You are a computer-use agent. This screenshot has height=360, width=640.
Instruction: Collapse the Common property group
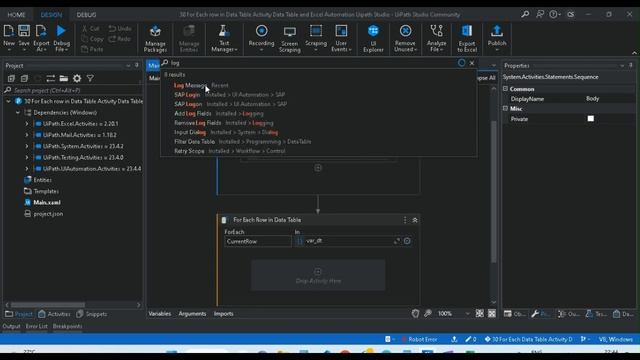(505, 89)
